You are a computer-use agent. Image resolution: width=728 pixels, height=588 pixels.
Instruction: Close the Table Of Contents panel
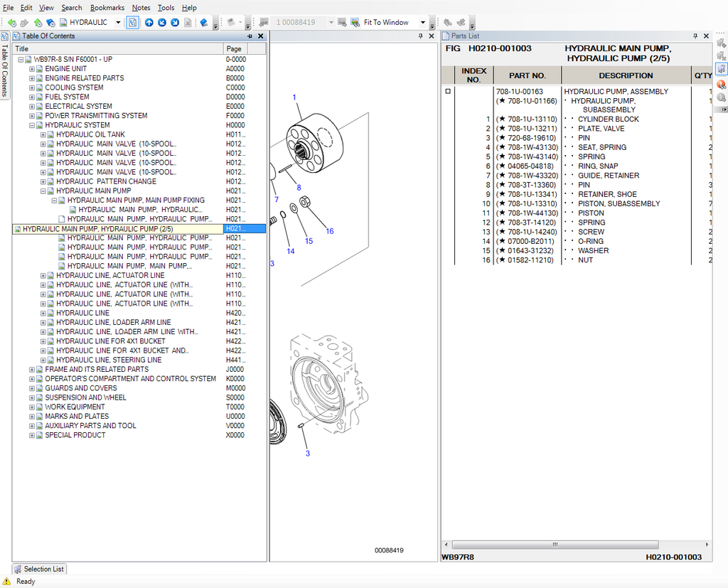[260, 36]
